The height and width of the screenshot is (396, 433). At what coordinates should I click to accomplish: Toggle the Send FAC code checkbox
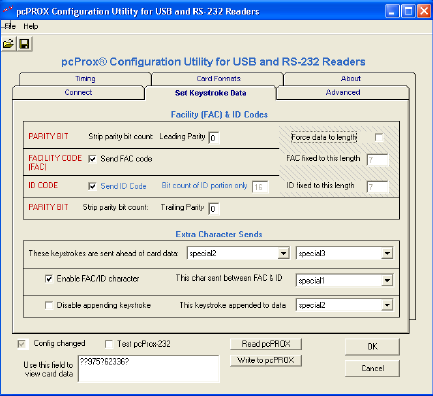[x=92, y=159]
